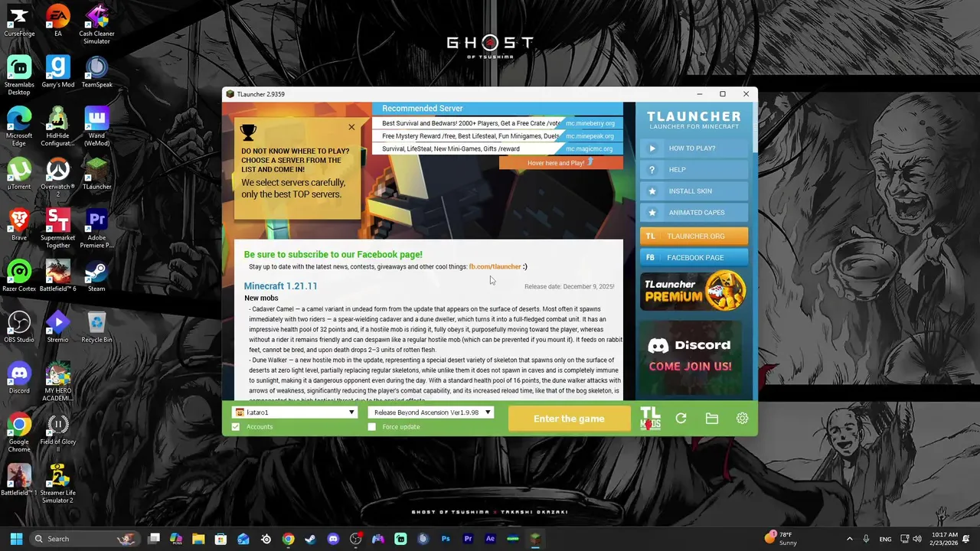Open the Cash Cleaner Simulator desktop icon
This screenshot has width=980, height=551.
click(x=96, y=24)
